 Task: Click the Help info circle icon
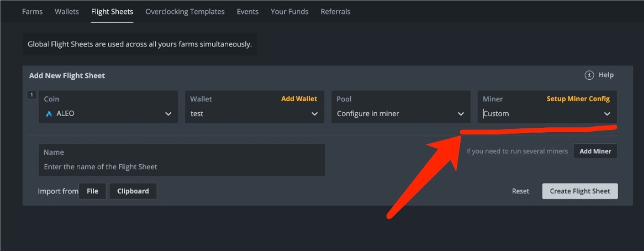tap(589, 75)
